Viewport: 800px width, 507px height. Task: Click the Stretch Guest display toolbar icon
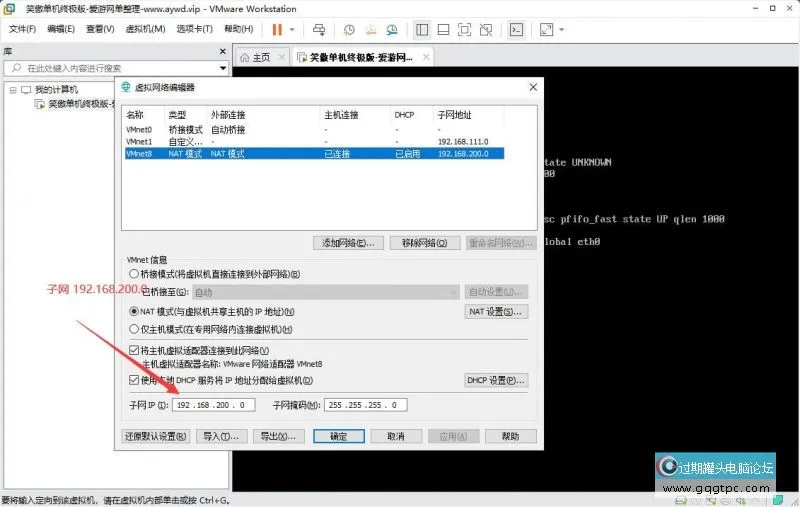point(546,30)
